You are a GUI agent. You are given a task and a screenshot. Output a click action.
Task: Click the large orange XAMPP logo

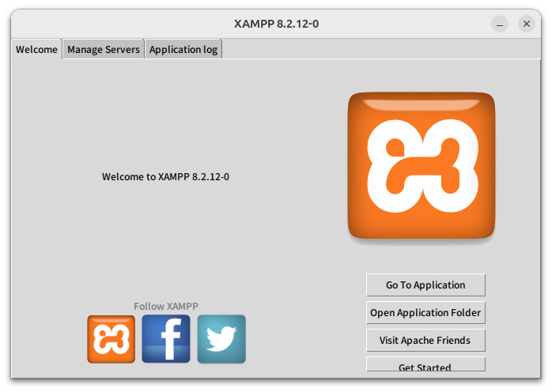[x=422, y=166]
